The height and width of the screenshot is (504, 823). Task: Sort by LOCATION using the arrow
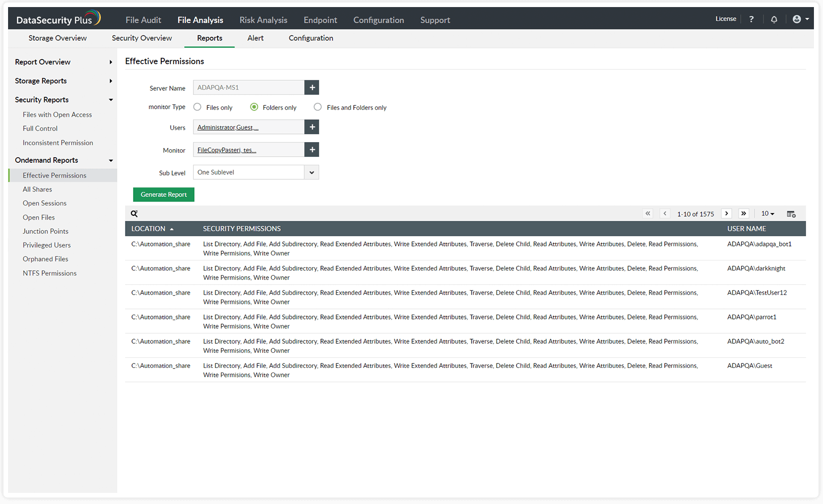point(172,229)
